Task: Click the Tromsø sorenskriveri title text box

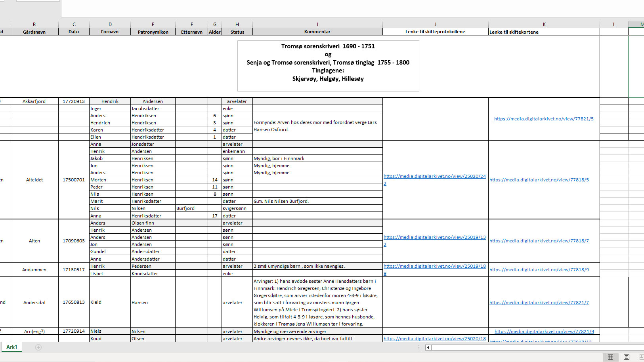Action: [x=328, y=66]
